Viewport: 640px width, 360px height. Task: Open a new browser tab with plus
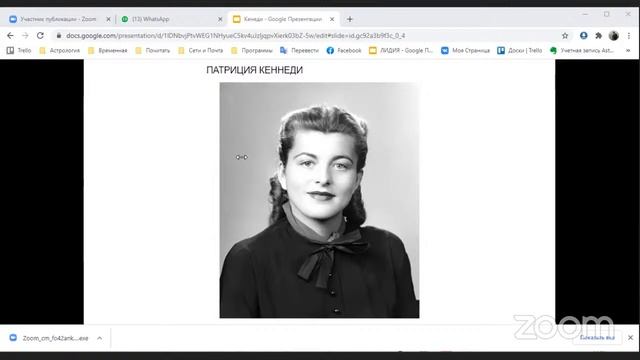tap(349, 19)
